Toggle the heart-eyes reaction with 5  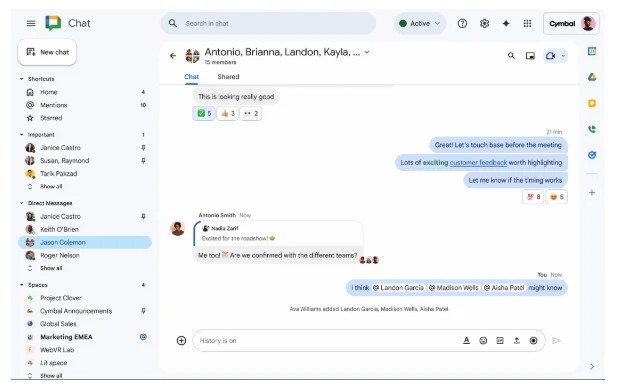point(557,197)
